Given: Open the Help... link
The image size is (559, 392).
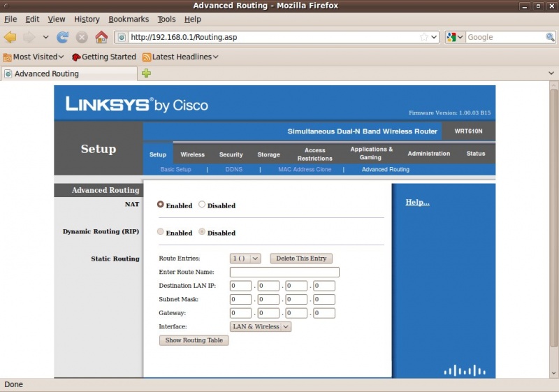Looking at the screenshot, I should [x=417, y=202].
